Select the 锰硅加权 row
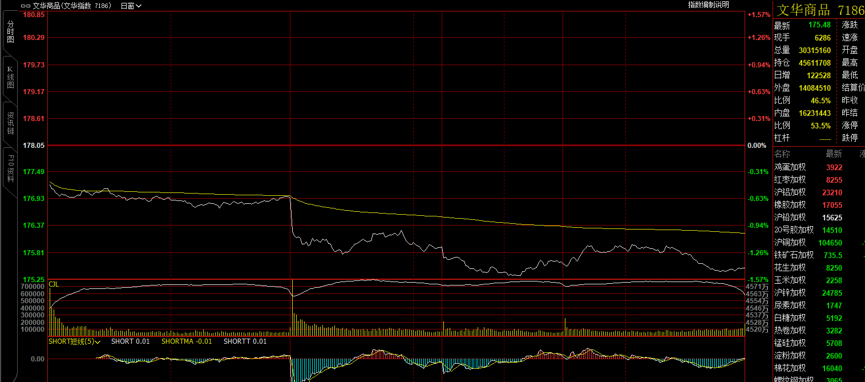865x382 pixels. 819,343
